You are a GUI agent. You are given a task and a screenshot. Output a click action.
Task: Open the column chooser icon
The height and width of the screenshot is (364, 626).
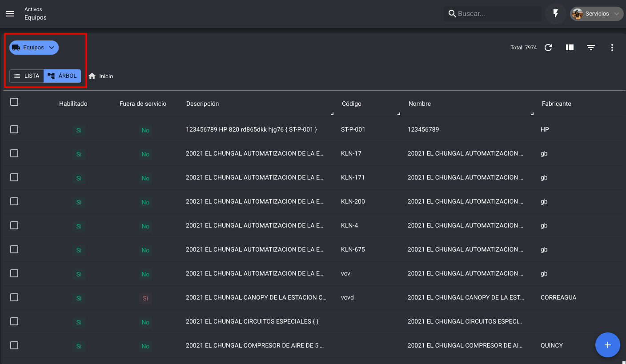click(570, 48)
